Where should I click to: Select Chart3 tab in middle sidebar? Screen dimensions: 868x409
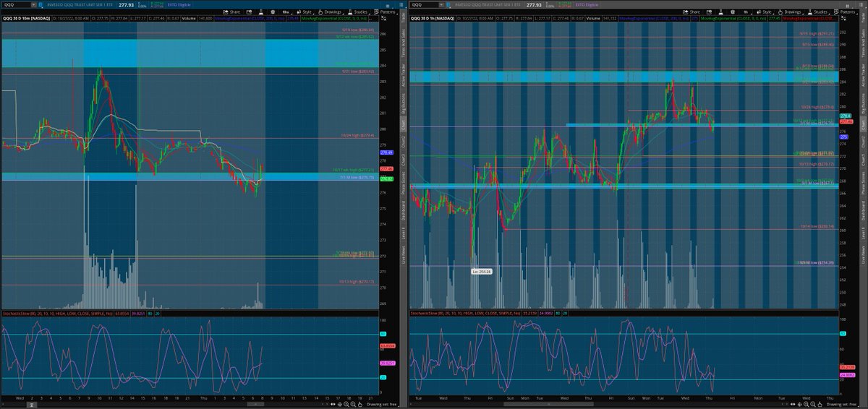[404, 160]
